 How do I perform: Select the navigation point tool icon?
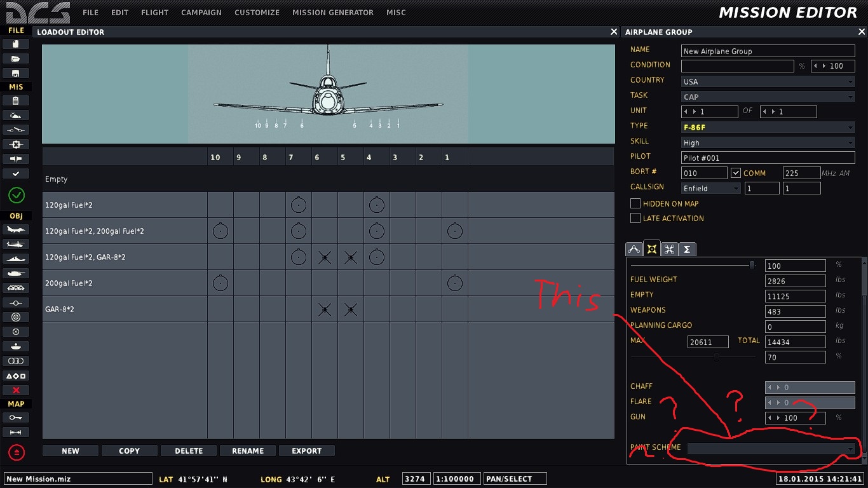[16, 302]
